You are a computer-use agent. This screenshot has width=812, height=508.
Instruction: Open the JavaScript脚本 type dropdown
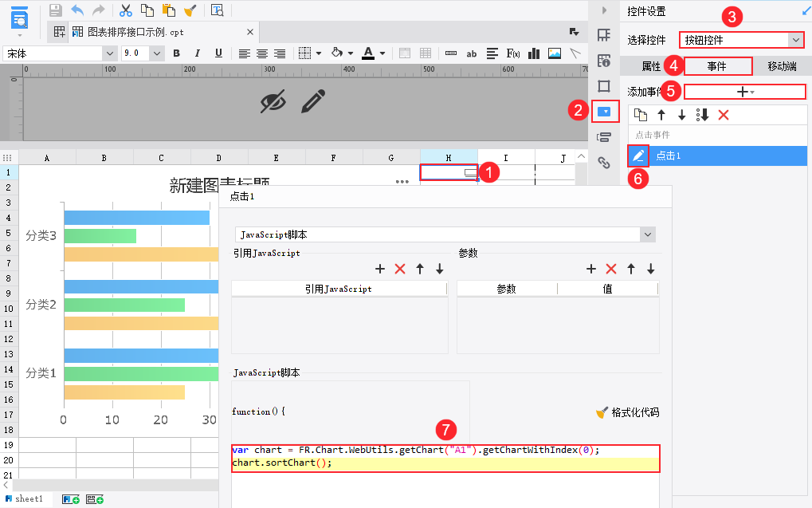click(445, 234)
